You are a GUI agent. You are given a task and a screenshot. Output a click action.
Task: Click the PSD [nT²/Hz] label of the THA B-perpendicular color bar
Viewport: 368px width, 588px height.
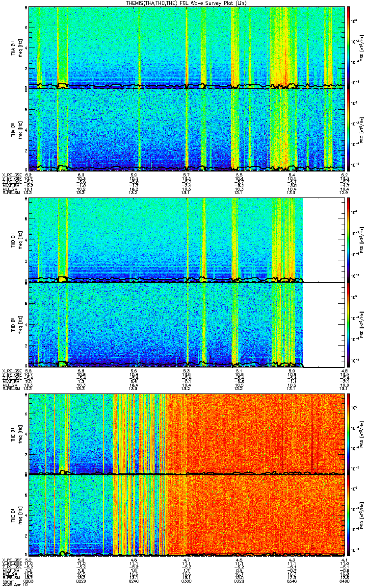362,48
